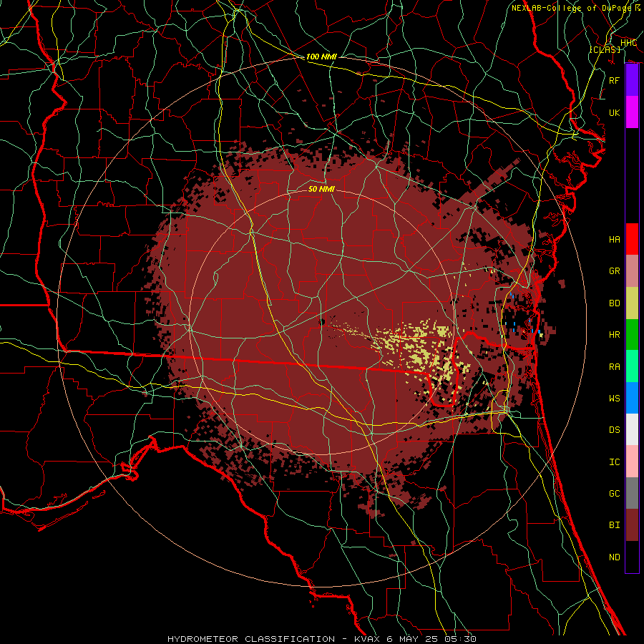Click the ND black legend swatch
The width and height of the screenshot is (644, 644).
tap(632, 557)
